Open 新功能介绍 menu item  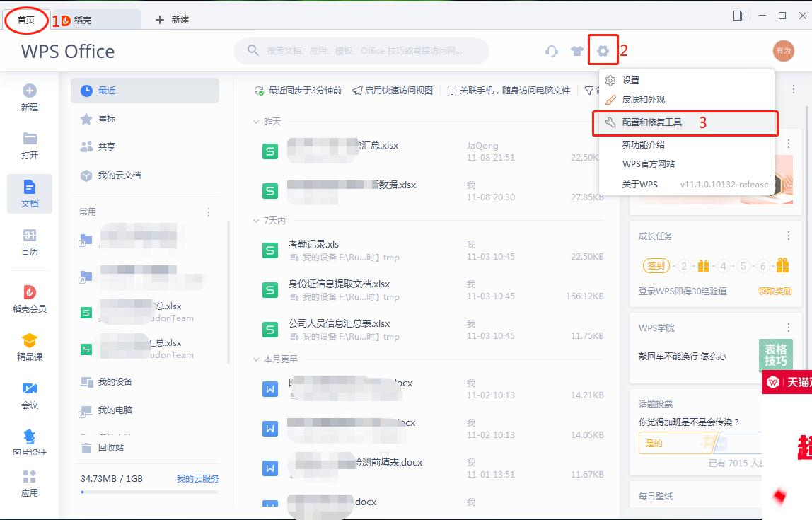coord(686,144)
